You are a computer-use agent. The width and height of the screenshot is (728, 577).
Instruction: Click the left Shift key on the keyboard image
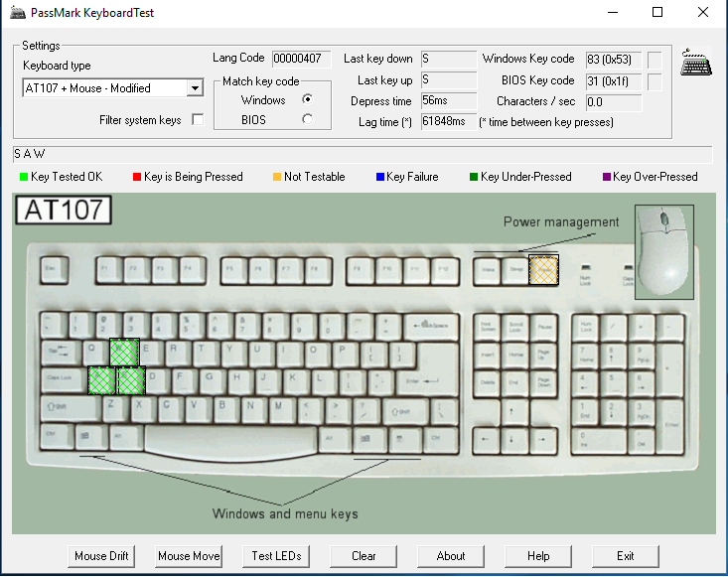(71, 408)
